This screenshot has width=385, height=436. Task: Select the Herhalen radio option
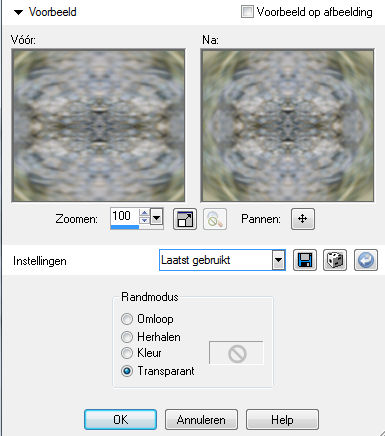(127, 337)
